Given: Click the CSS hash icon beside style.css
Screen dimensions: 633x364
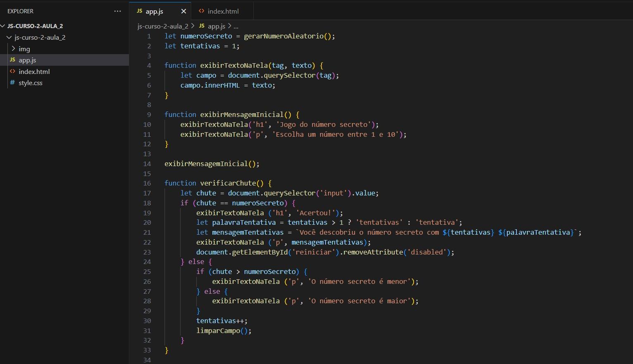Looking at the screenshot, I should coord(12,83).
